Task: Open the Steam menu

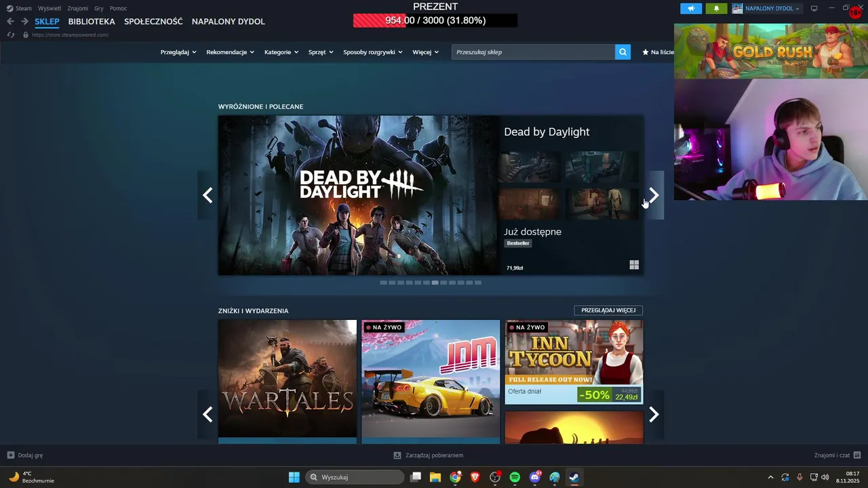Action: [x=24, y=8]
